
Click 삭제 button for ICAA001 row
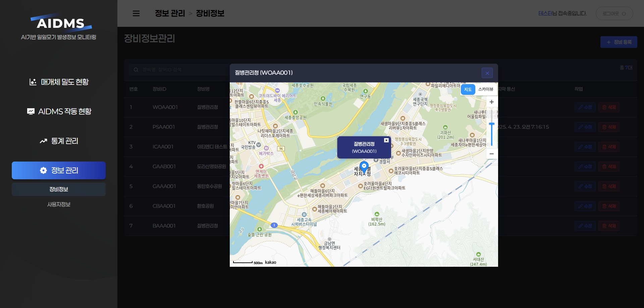tap(609, 147)
